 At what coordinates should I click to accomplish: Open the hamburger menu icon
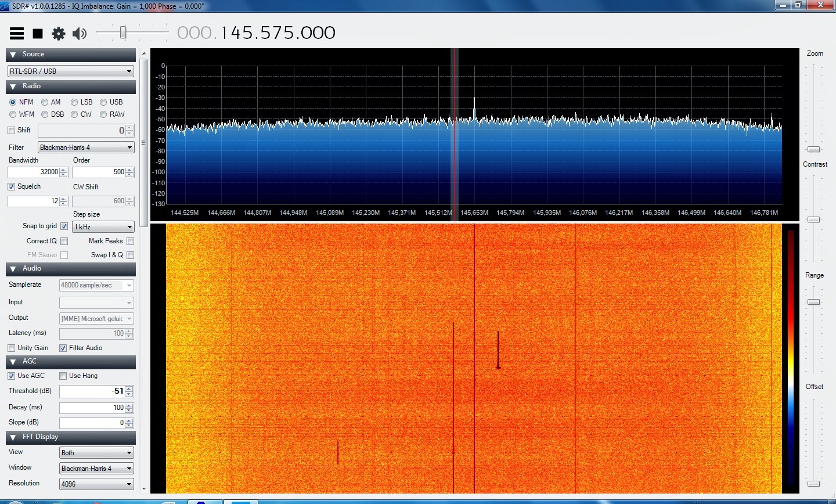17,34
